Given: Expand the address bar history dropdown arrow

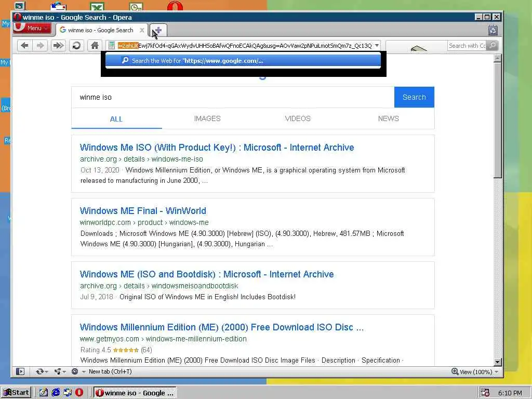Looking at the screenshot, I should click(x=377, y=46).
